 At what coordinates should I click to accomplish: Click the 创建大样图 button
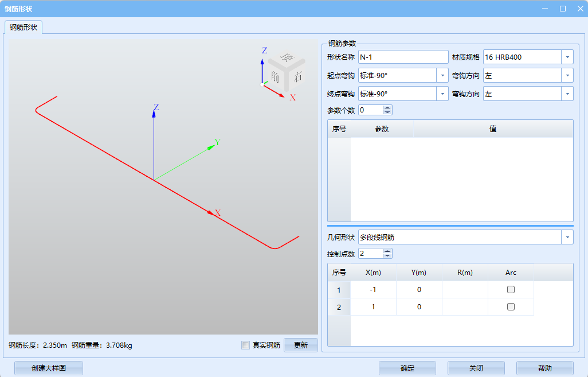[49, 368]
